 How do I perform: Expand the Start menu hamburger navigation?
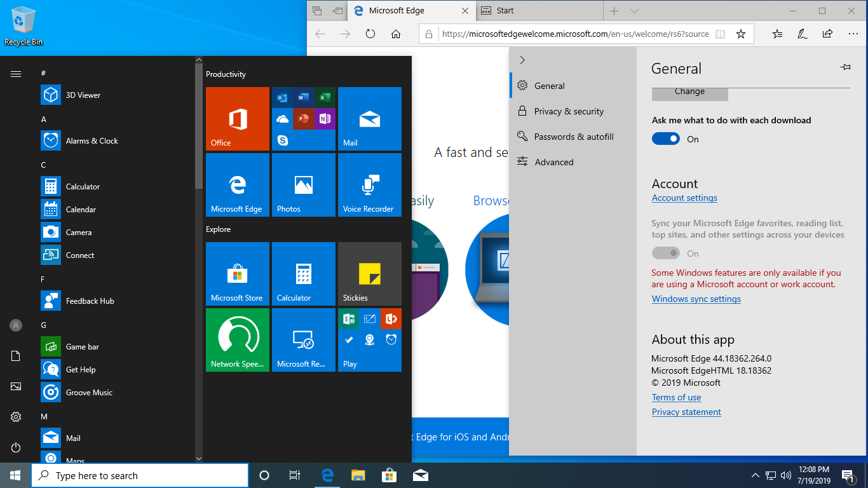tap(16, 74)
